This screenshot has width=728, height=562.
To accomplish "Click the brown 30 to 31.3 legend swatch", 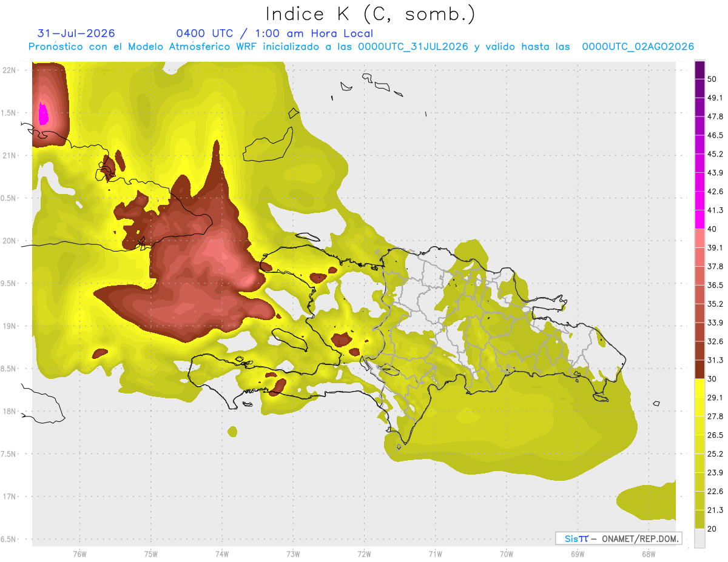I will (x=699, y=369).
